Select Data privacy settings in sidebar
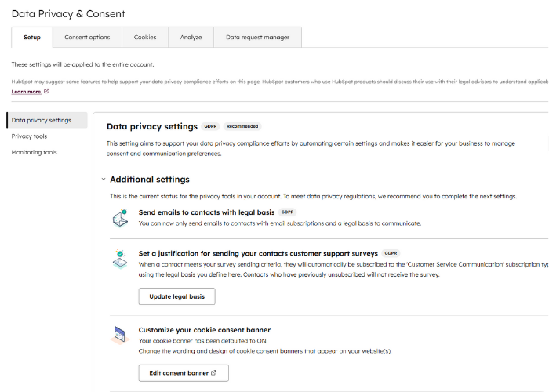Image resolution: width=549 pixels, height=392 pixels. 47,120
